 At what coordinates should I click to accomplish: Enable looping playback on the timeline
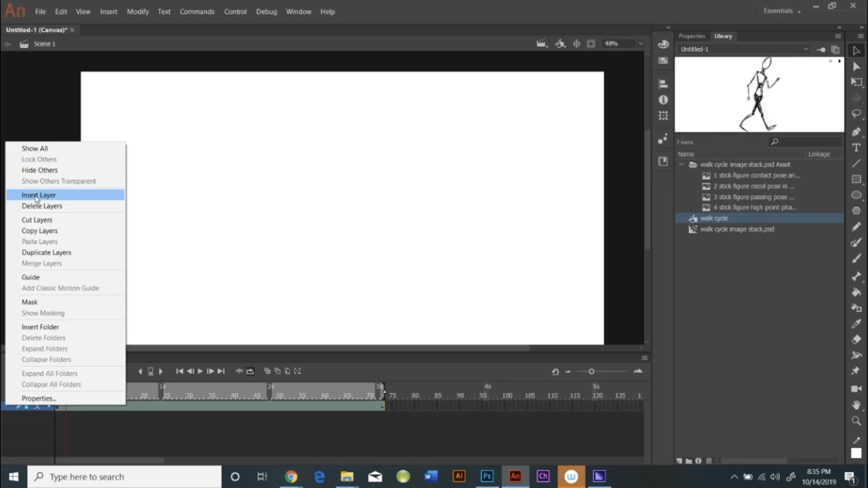pos(250,371)
